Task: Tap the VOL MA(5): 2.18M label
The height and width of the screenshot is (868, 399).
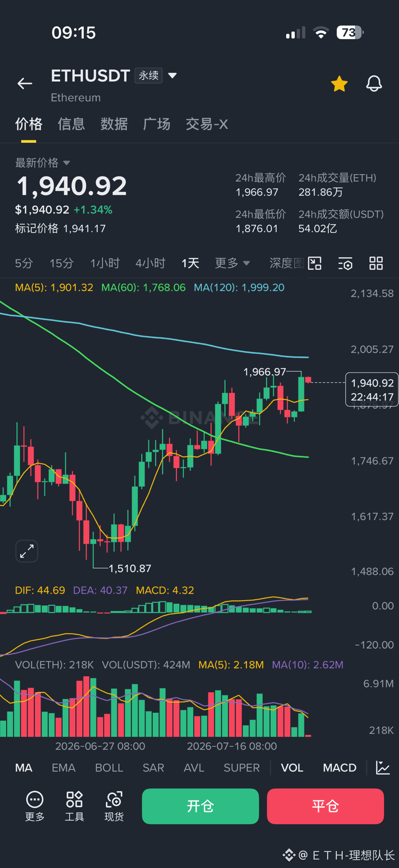Action: tap(231, 665)
